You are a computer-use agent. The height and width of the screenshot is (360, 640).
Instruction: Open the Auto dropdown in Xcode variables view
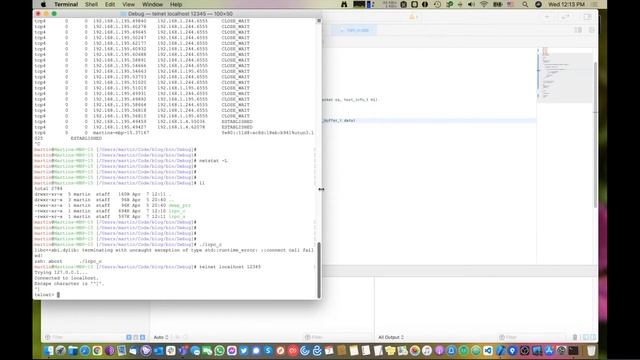coord(161,337)
